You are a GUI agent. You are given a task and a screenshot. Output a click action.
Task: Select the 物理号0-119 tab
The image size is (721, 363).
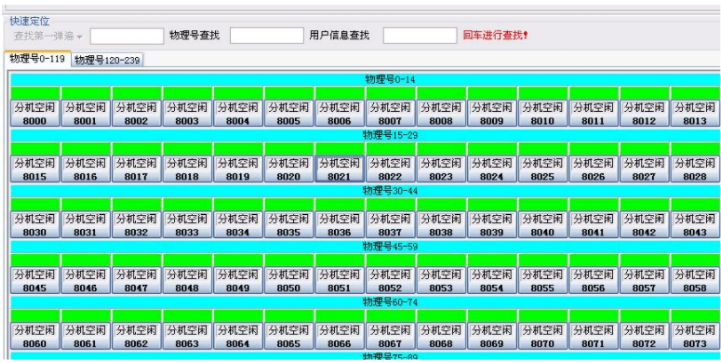point(37,59)
